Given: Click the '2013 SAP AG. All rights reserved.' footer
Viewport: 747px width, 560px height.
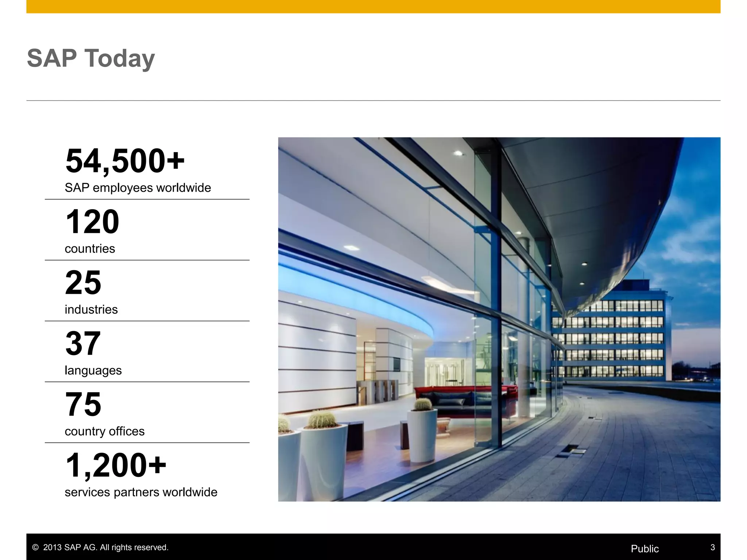Looking at the screenshot, I should pyautogui.click(x=100, y=547).
